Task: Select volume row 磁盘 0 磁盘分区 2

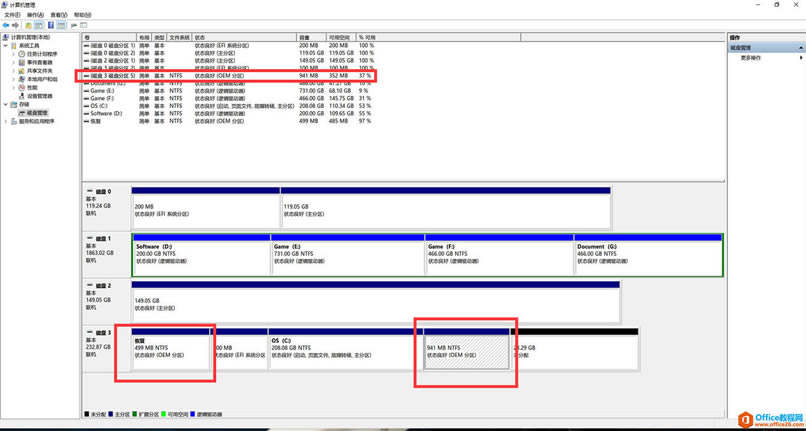Action: pos(229,53)
